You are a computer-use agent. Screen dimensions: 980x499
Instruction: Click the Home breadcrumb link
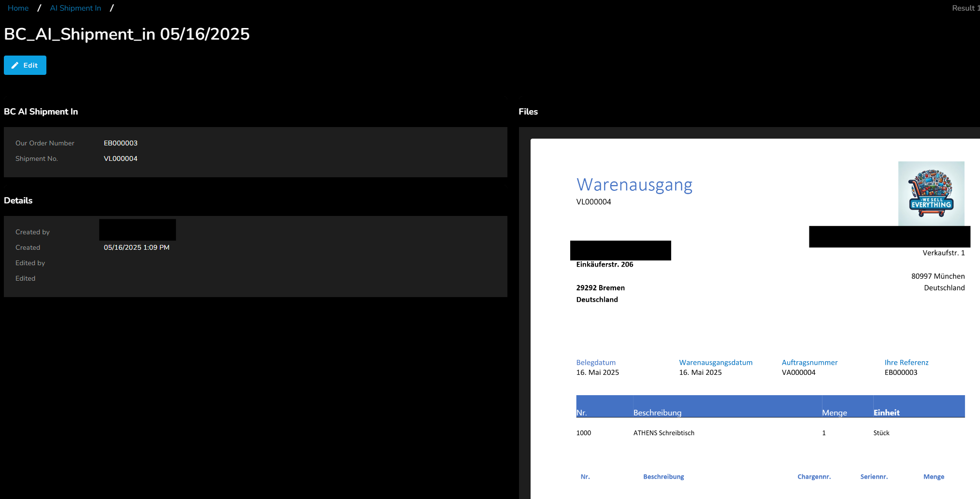pos(18,8)
